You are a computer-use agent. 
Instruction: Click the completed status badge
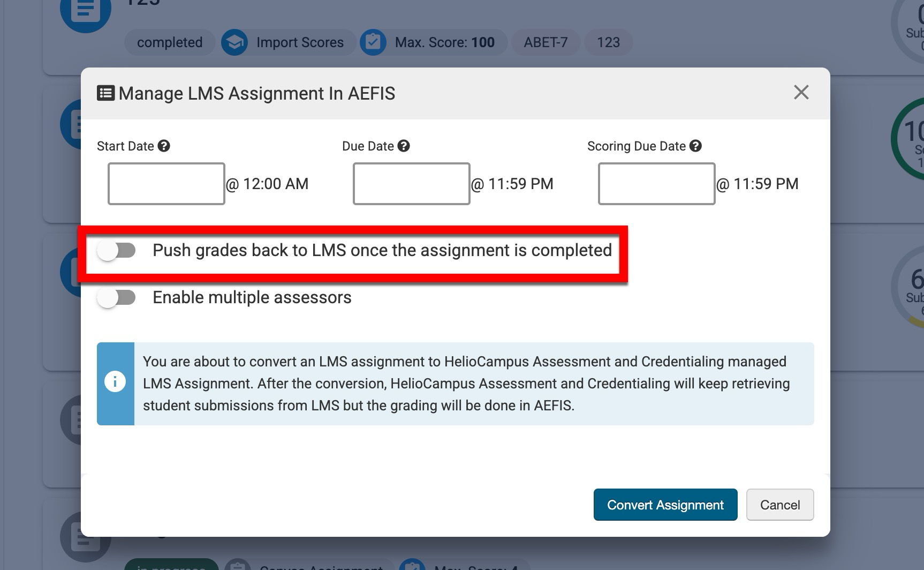coord(169,42)
